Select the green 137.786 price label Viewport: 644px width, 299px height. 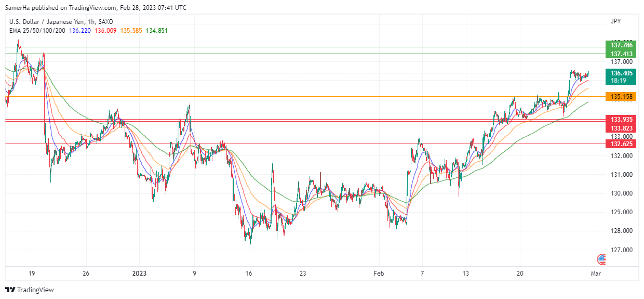tap(621, 45)
